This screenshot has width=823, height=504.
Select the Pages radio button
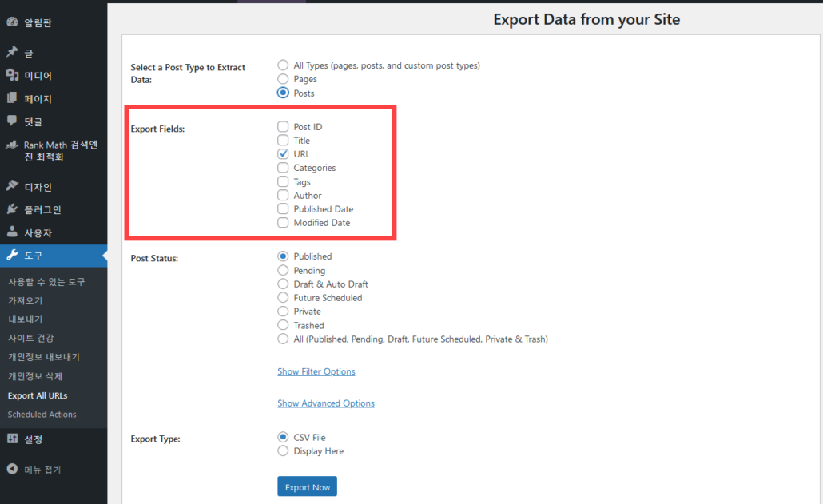[283, 78]
